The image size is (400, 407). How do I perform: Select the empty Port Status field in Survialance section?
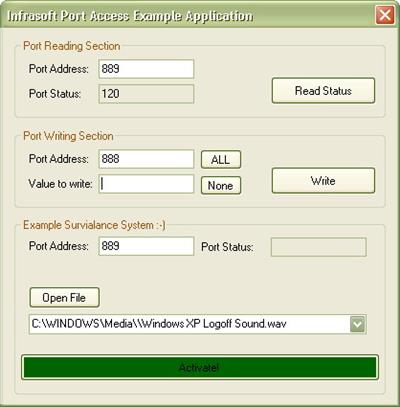(x=319, y=247)
